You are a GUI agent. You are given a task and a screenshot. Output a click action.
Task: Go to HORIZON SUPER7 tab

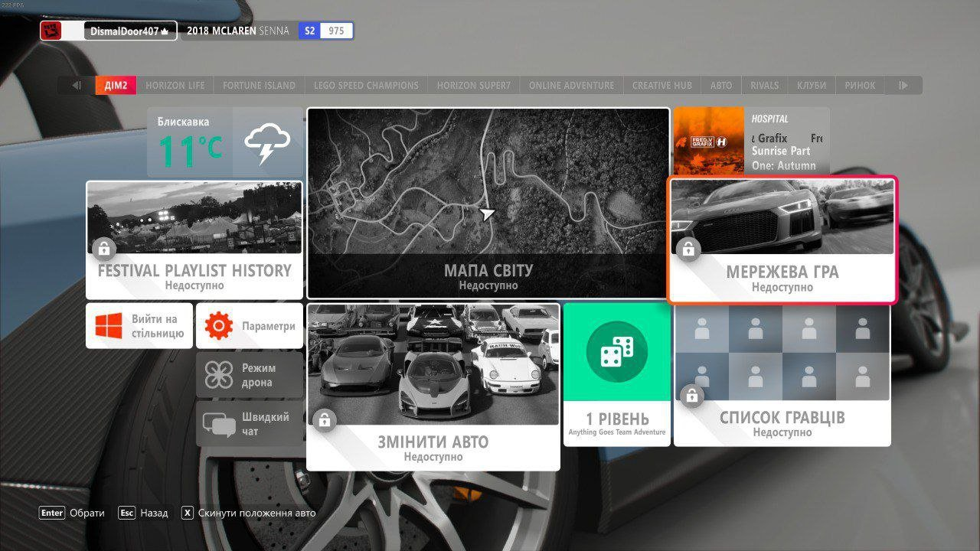pos(474,86)
